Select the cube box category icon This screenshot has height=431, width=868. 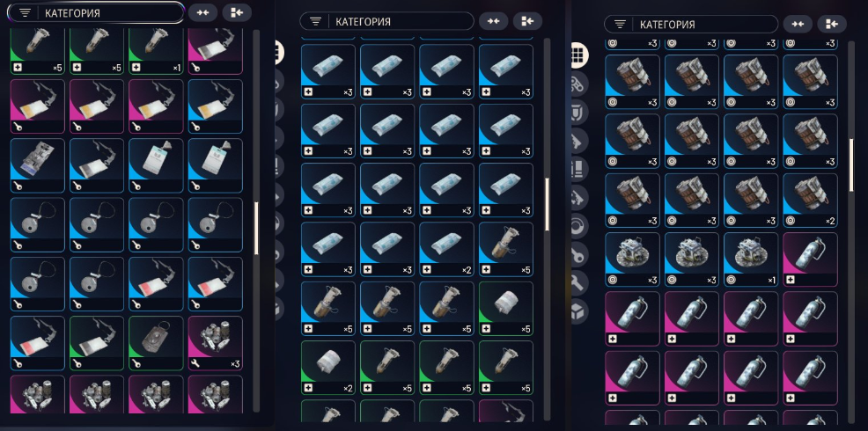(579, 311)
